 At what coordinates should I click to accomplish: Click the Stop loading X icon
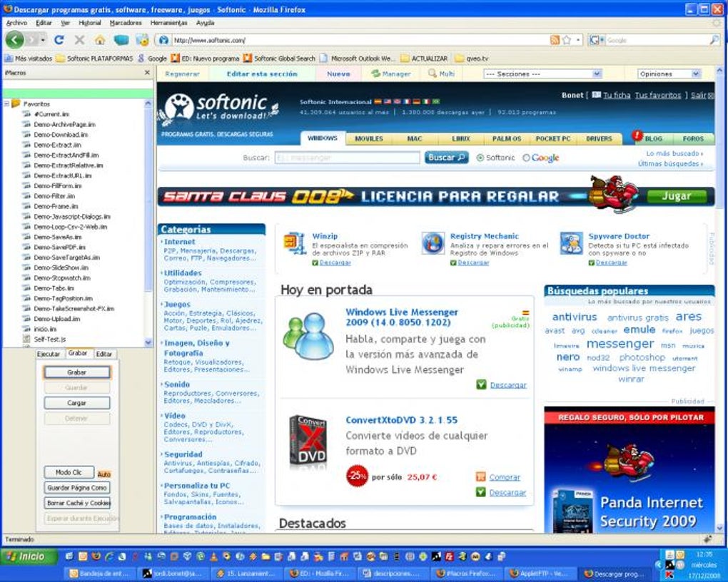coord(79,40)
